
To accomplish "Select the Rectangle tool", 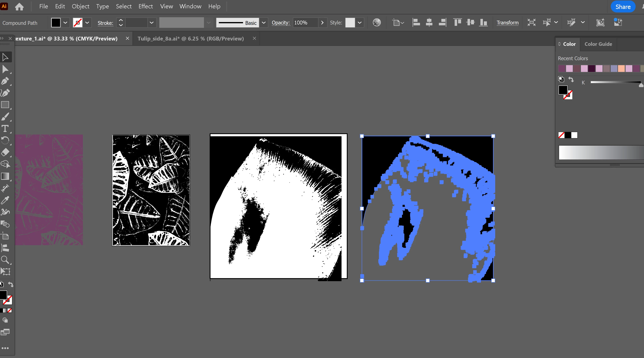I will click(5, 105).
